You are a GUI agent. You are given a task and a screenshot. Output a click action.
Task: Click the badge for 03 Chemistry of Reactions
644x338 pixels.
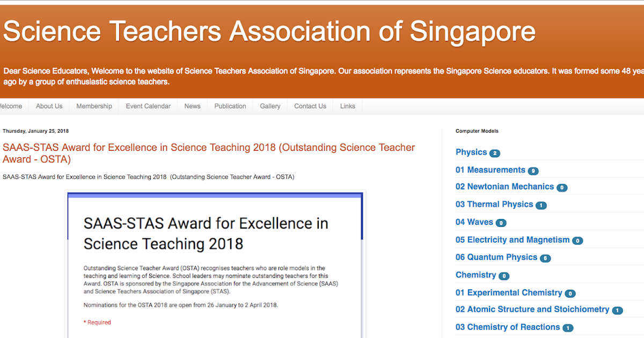click(x=568, y=327)
